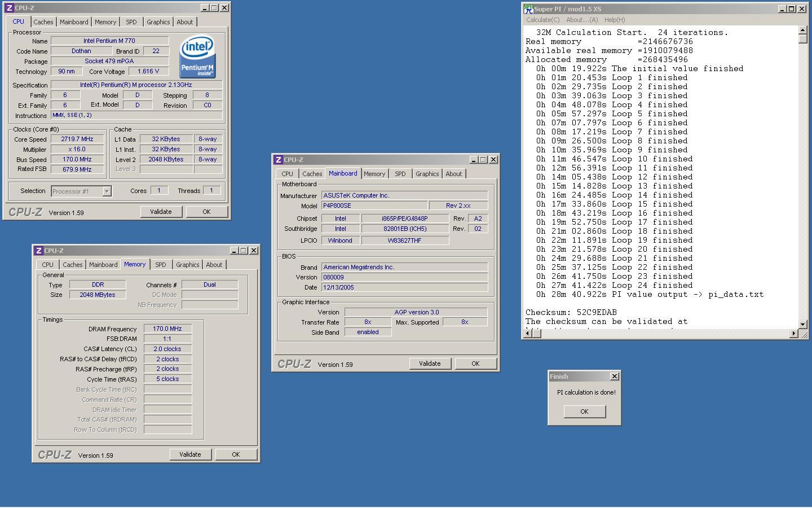
Task: Click the Core Speed value 2719.7 MHz
Action: 77,139
